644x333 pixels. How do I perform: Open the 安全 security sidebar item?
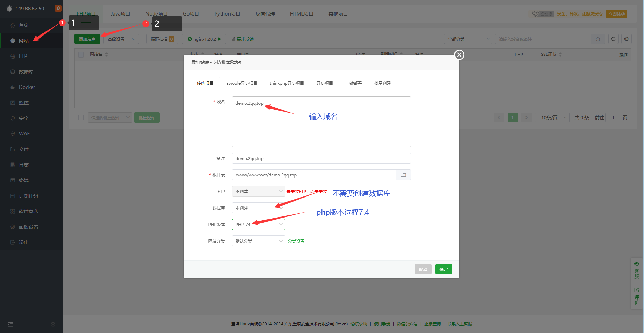(23, 118)
